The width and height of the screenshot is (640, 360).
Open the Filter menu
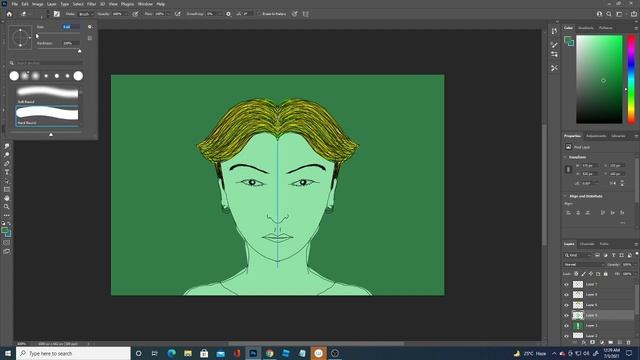click(x=91, y=4)
